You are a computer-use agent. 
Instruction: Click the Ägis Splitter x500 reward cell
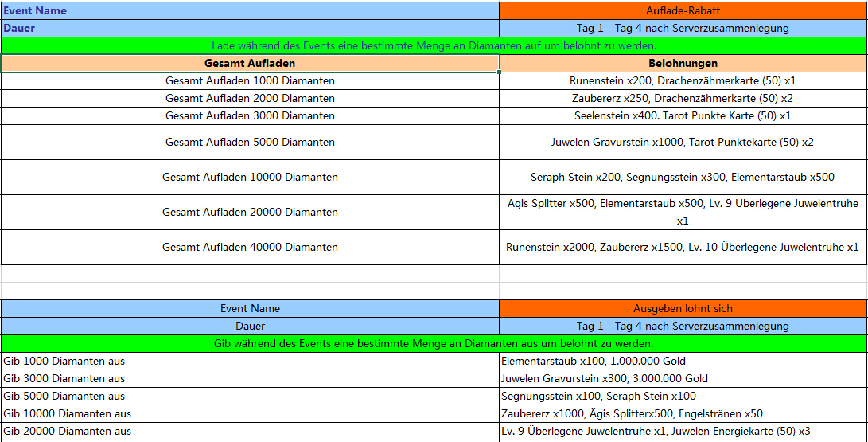click(683, 212)
